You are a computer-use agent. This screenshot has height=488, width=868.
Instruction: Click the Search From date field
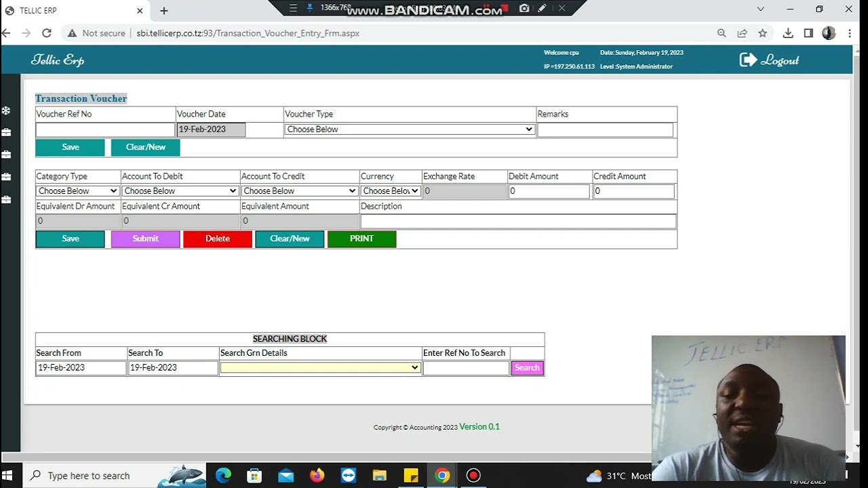pos(81,367)
